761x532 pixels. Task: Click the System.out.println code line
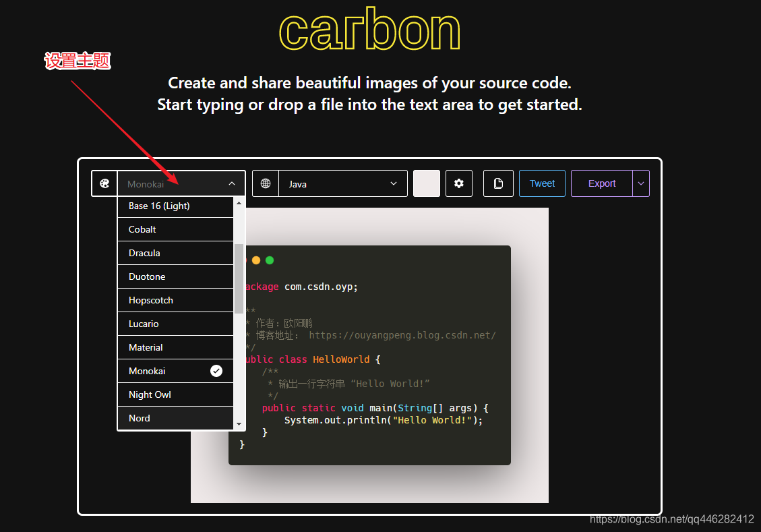(384, 420)
